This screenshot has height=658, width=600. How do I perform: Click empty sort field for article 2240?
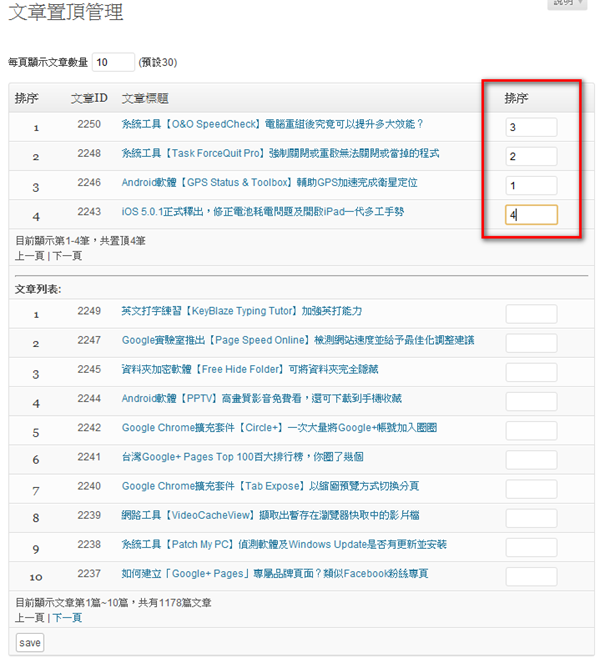(531, 489)
